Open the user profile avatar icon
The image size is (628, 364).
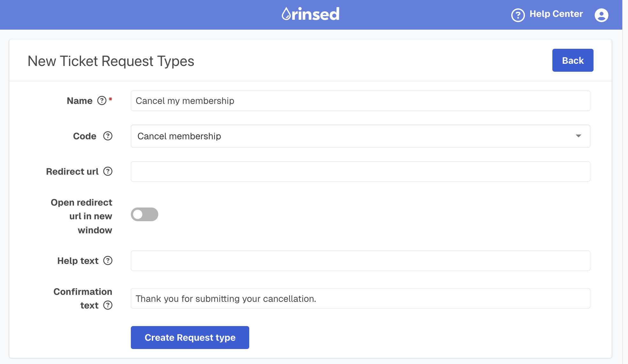[602, 15]
